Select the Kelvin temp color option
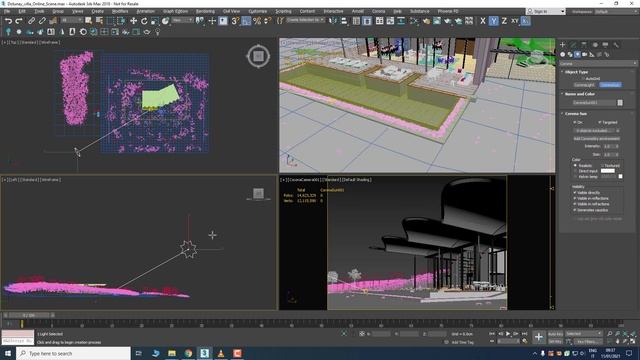Screen dimensions: 640x360 576,176
